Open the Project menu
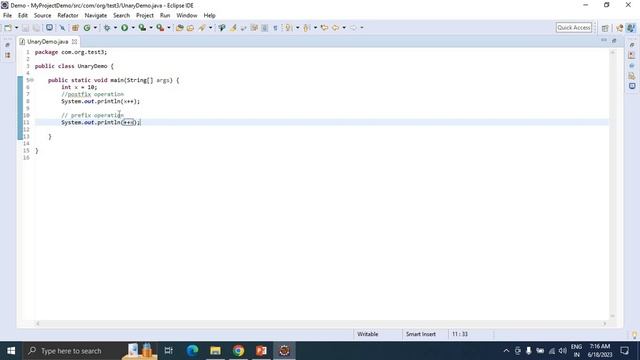The height and width of the screenshot is (360, 640). click(145, 16)
